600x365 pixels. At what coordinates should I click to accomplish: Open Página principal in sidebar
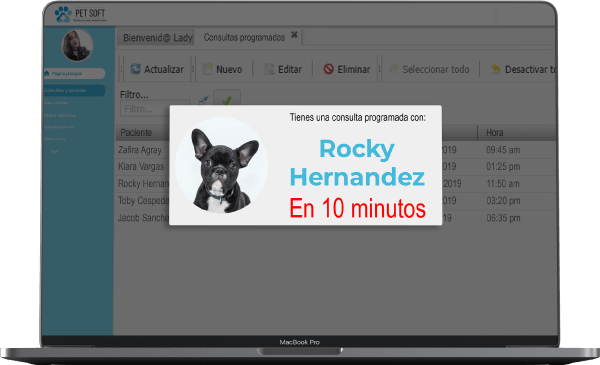click(74, 73)
